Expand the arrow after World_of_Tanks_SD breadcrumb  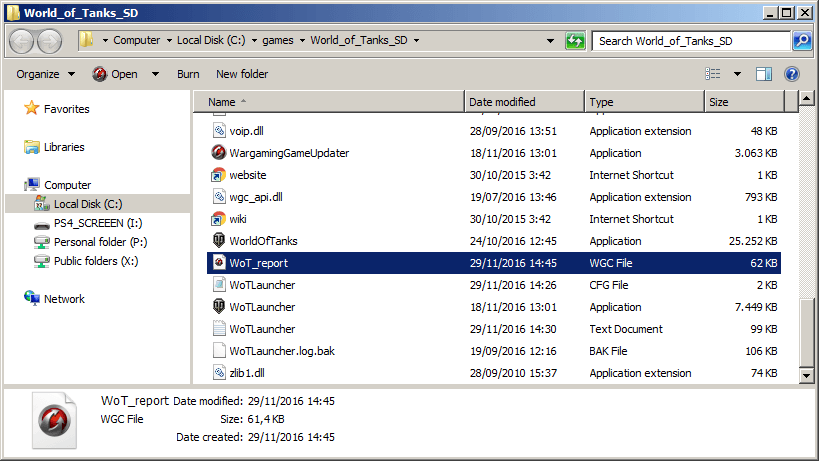tap(416, 41)
